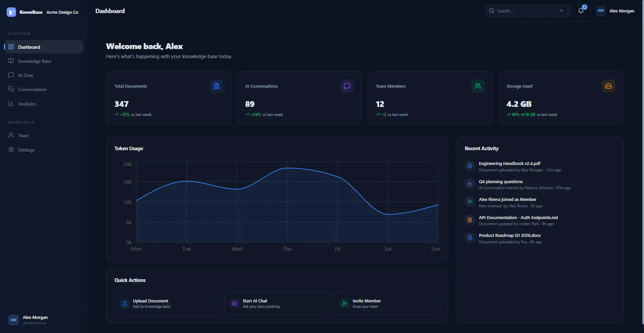Viewport: 644px width, 333px height.
Task: Open Settings from the sidebar
Action: coord(44,150)
